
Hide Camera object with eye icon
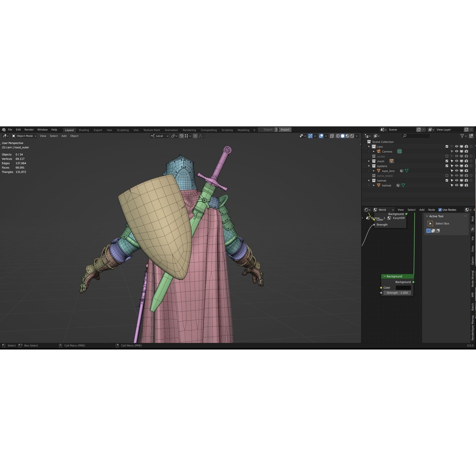[457, 152]
